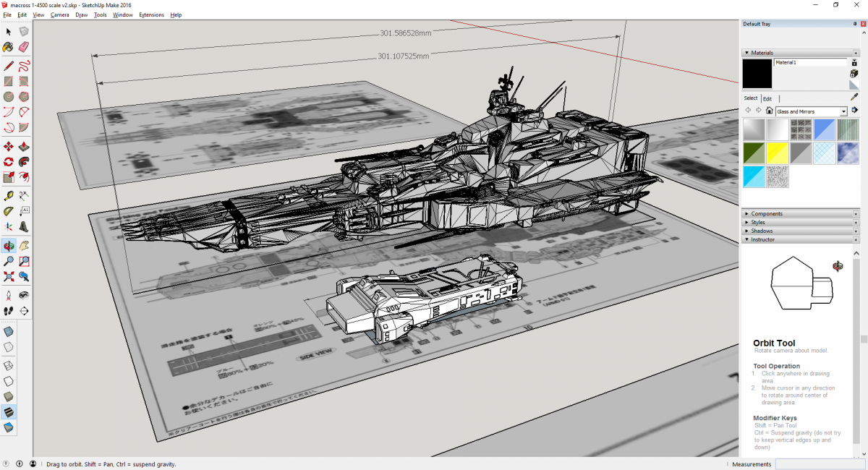Choose the Select arrow tool

point(9,32)
